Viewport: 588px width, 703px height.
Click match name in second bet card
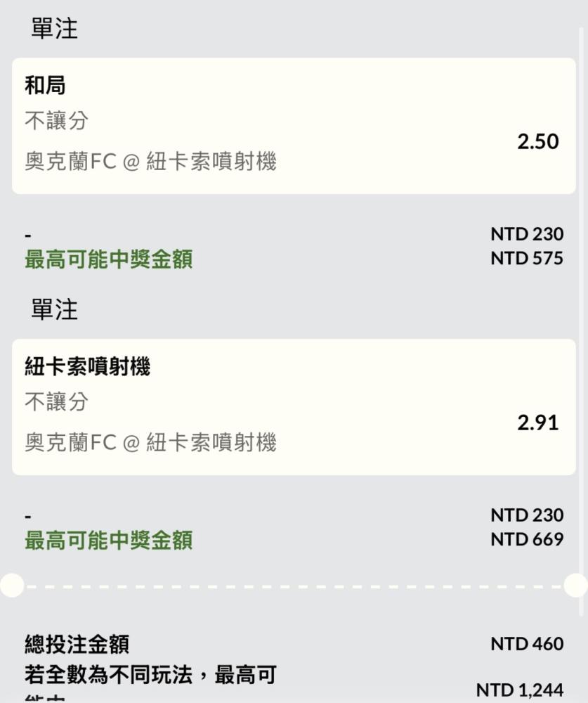point(150,442)
